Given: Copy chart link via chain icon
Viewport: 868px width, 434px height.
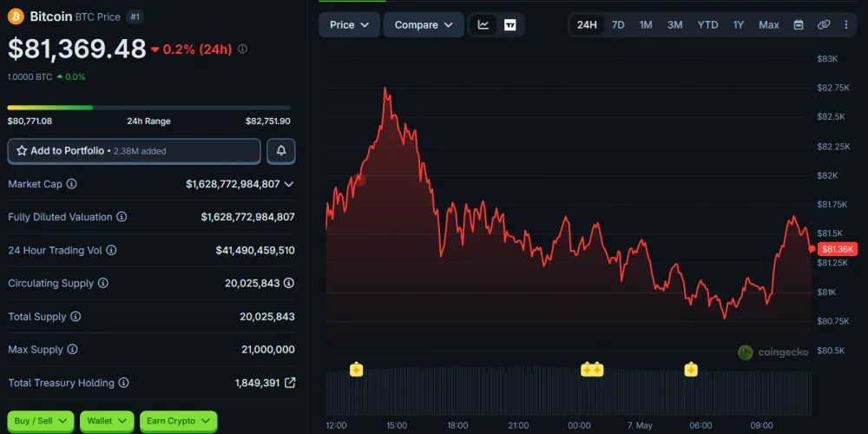Looking at the screenshot, I should (x=824, y=25).
